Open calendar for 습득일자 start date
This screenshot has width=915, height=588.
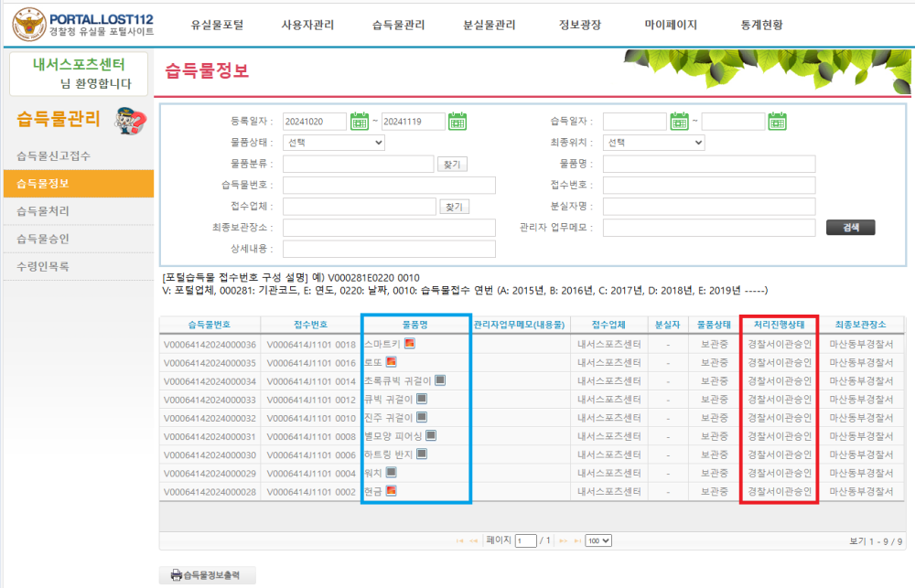pos(679,121)
